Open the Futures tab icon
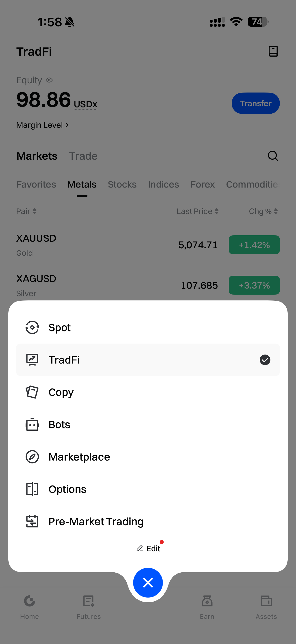This screenshot has height=644, width=296. click(89, 601)
